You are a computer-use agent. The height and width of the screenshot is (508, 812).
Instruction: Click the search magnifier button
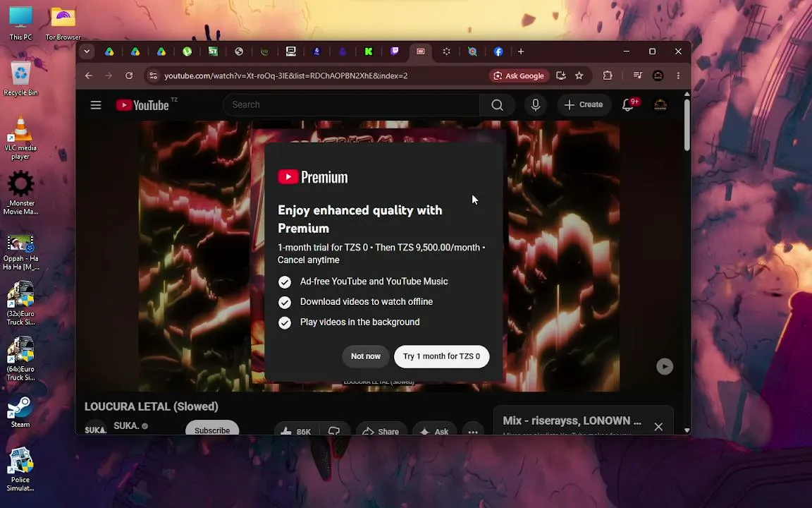tap(497, 105)
